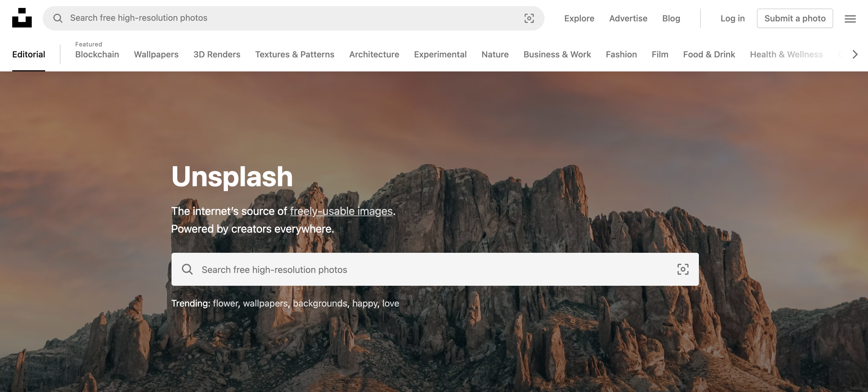Select the Editorial tab

[29, 54]
